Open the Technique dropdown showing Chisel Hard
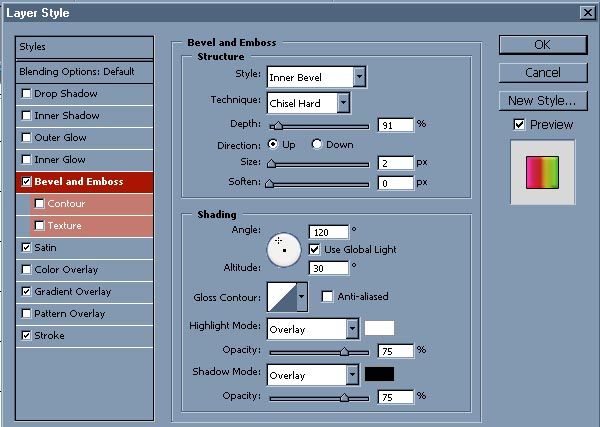The width and height of the screenshot is (600, 427). [308, 103]
